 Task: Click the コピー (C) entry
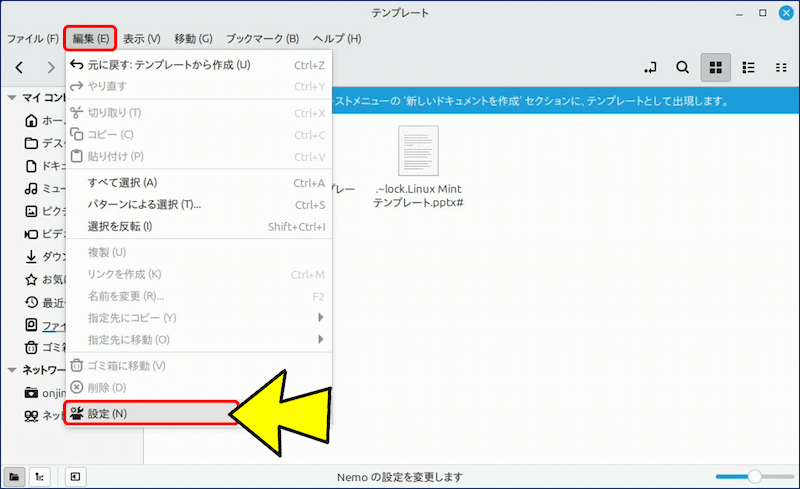pyautogui.click(x=199, y=135)
